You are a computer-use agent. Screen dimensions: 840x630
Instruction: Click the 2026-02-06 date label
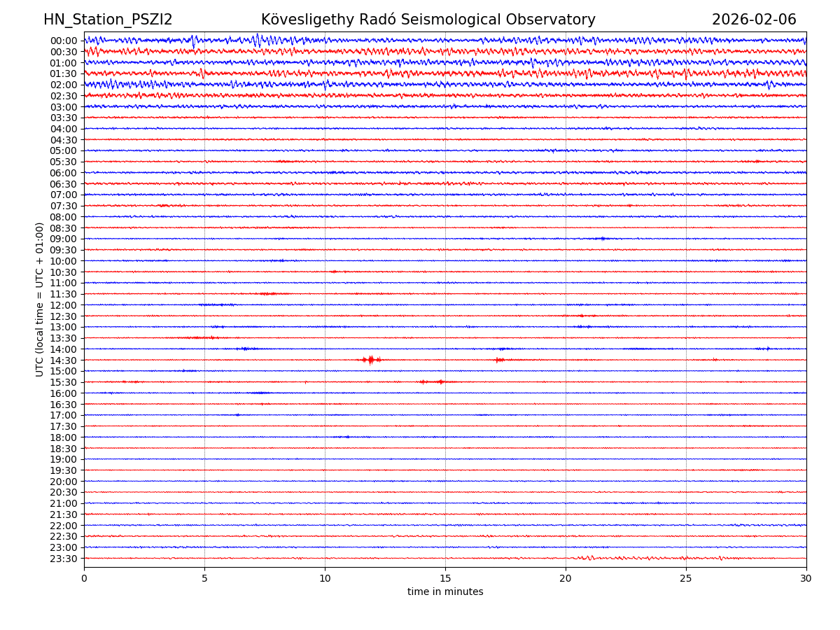(x=754, y=20)
